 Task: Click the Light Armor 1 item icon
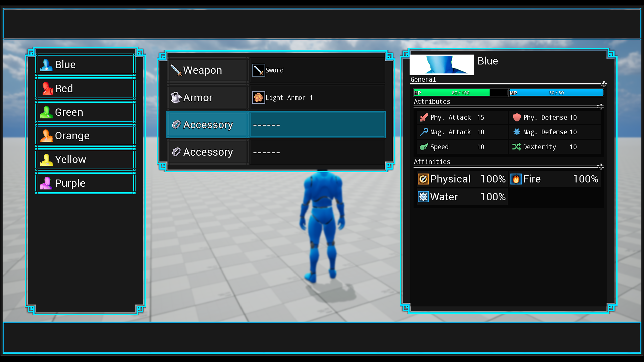[x=258, y=98]
